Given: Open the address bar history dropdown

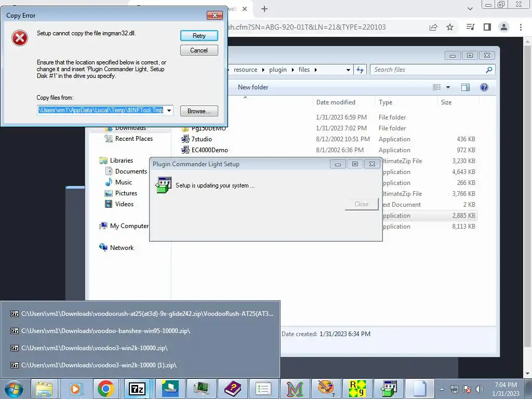Looking at the screenshot, I should (348, 70).
